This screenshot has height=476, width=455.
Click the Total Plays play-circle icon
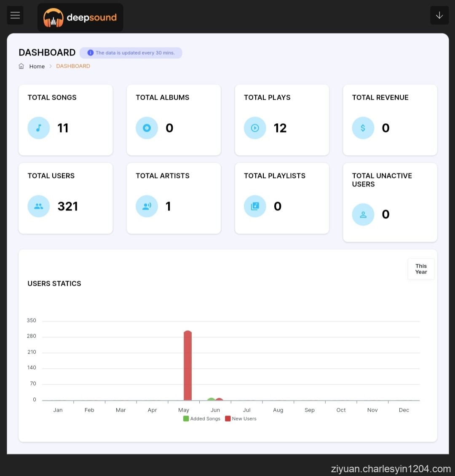[x=255, y=128]
